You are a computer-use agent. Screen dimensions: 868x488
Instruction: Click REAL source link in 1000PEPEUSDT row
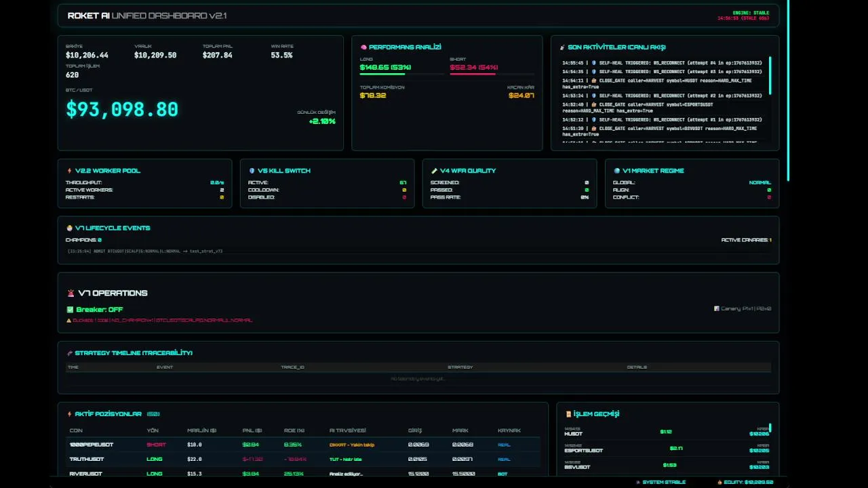coord(504,445)
